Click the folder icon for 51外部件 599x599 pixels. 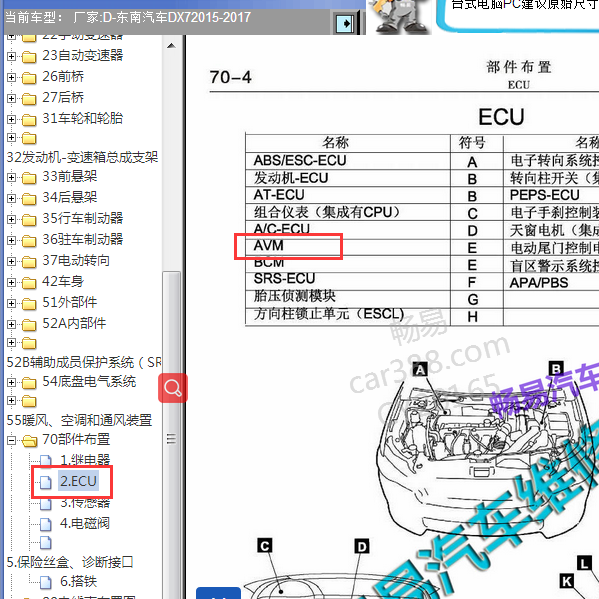(x=29, y=304)
